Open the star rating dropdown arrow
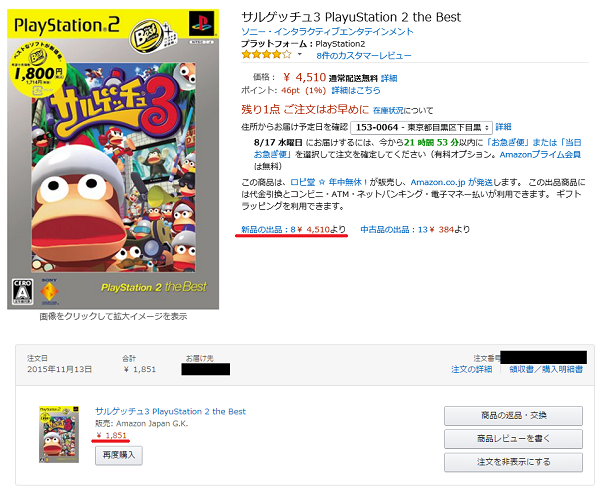600x488 pixels. [x=300, y=54]
